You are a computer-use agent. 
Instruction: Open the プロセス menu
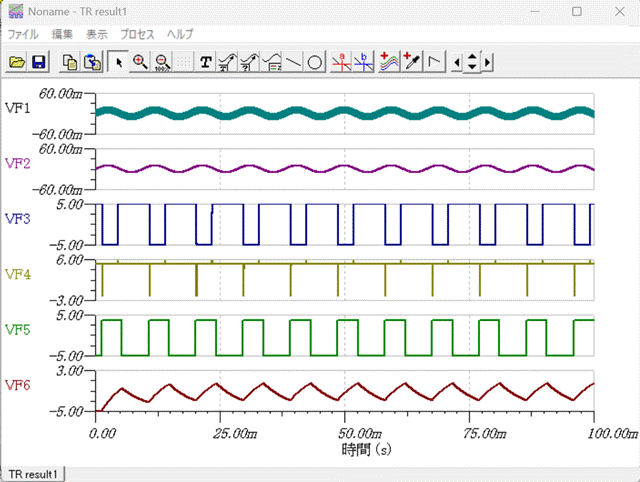coord(138,34)
